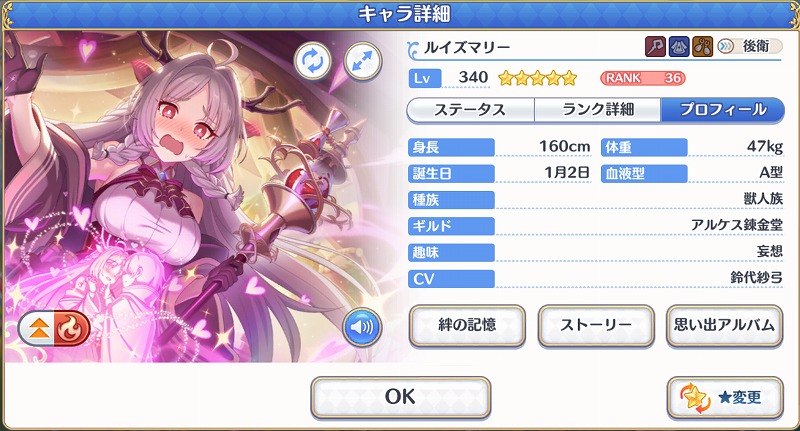Switch to the ステータス tab
Image resolution: width=800 pixels, height=431 pixels.
tap(470, 110)
